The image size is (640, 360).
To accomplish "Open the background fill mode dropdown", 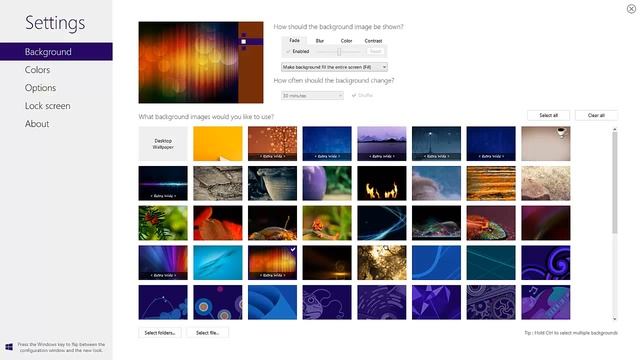I will [x=334, y=67].
